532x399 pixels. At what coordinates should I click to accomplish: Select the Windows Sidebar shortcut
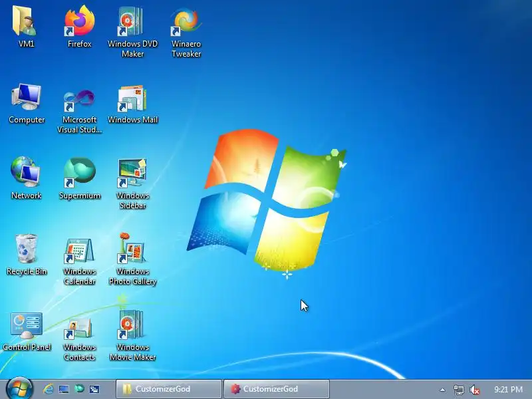coord(132,184)
